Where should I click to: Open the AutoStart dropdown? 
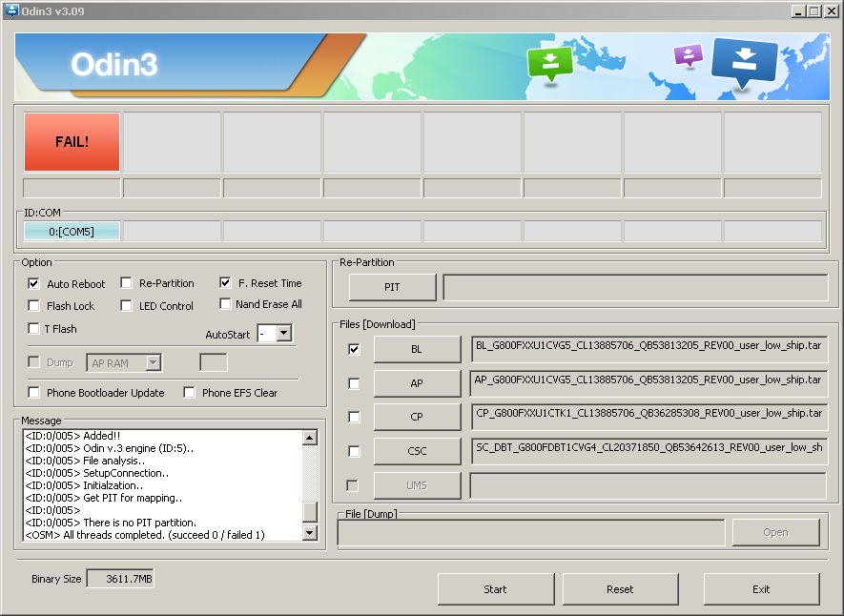point(284,333)
